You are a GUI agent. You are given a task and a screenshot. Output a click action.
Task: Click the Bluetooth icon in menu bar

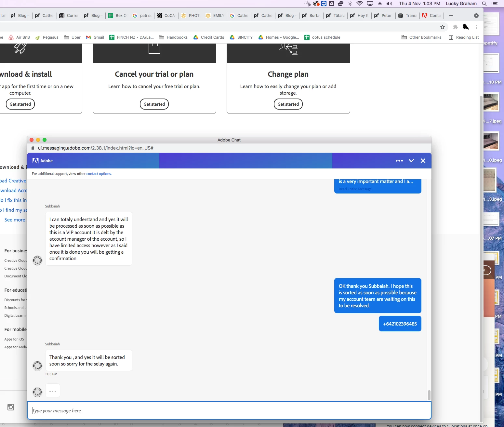350,4
